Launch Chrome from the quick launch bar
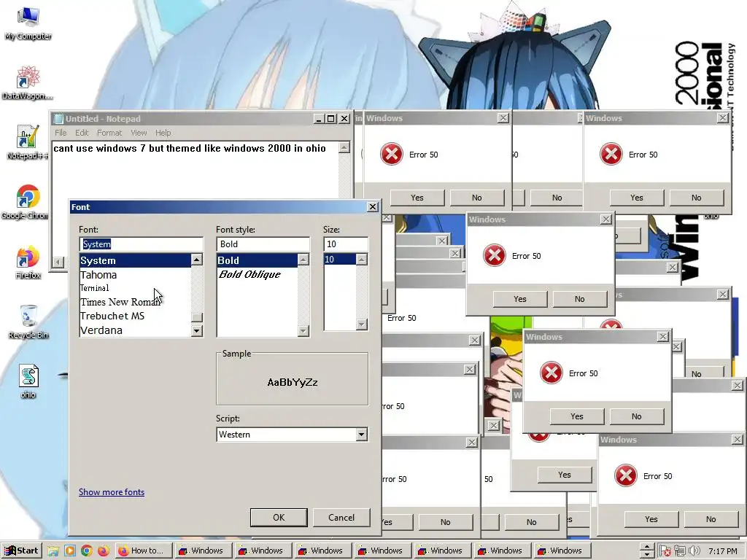Image resolution: width=747 pixels, height=560 pixels. pos(86,551)
